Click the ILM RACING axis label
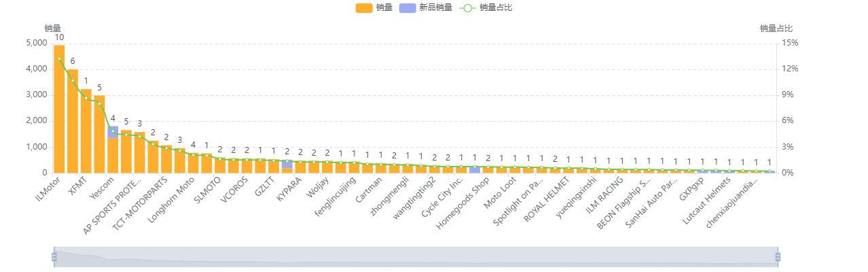 point(604,197)
